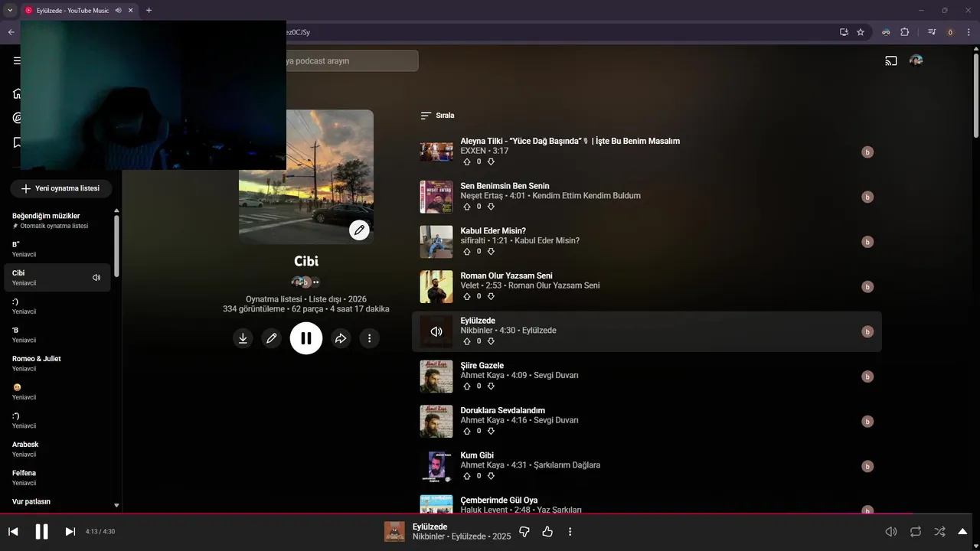Open the Sırala sort menu
Screen dimensions: 980x551
pos(437,116)
